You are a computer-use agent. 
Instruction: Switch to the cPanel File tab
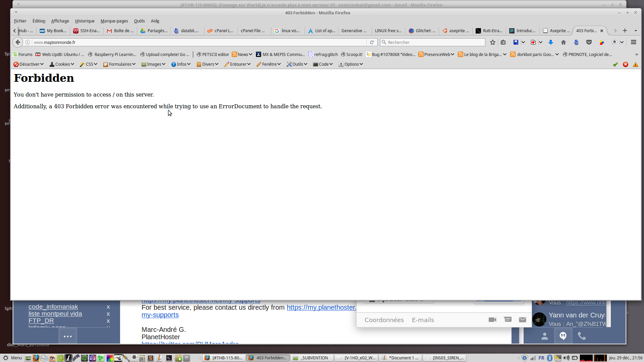coord(253,31)
